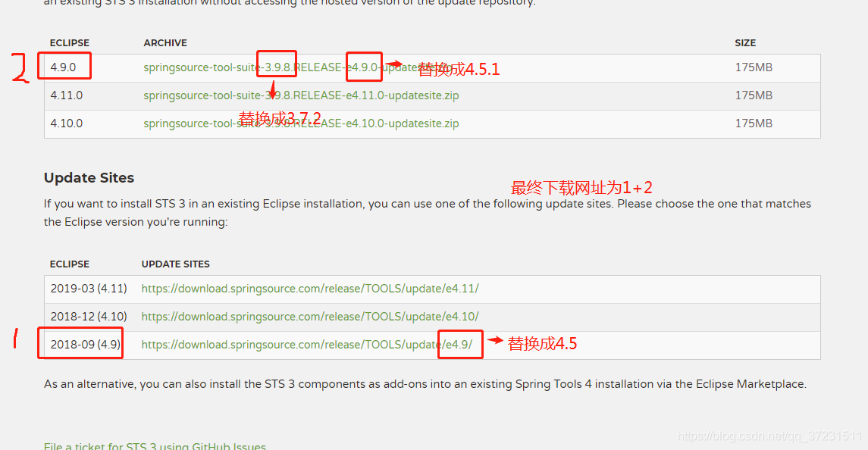The width and height of the screenshot is (868, 450).
Task: Click the ECLIPSE header of archive table
Action: [69, 42]
